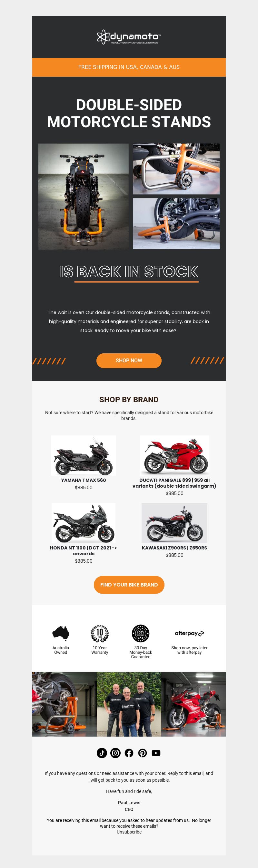The width and height of the screenshot is (258, 868).
Task: Click the team photo of three men
Action: [x=129, y=704]
